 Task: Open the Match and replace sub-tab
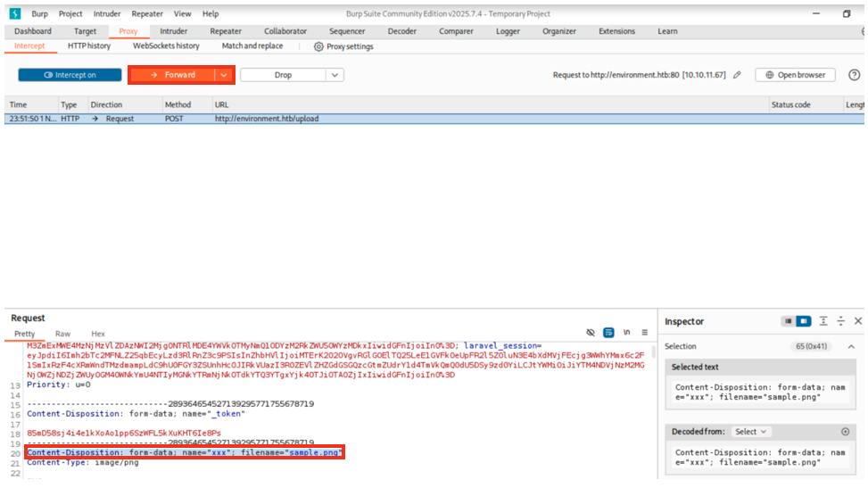(252, 46)
